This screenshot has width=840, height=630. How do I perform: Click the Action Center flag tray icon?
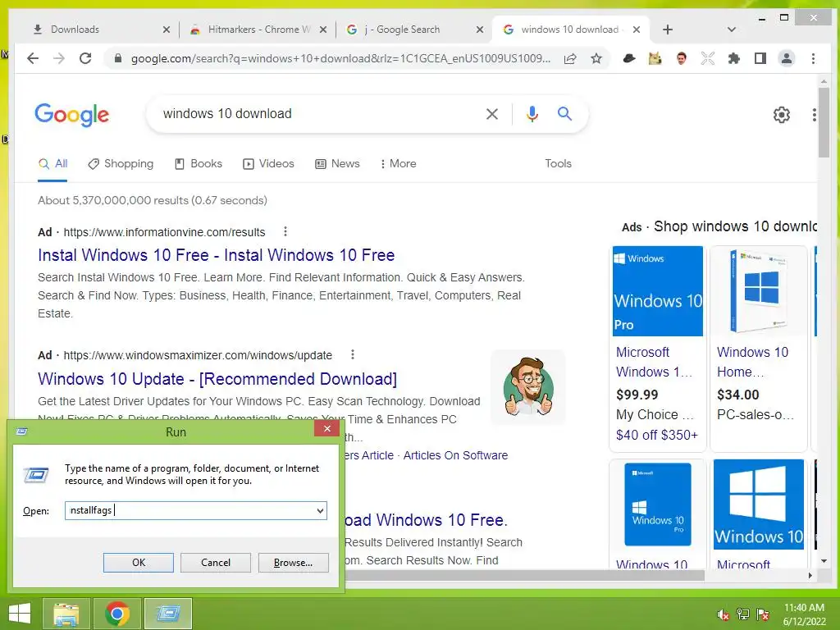(x=763, y=614)
